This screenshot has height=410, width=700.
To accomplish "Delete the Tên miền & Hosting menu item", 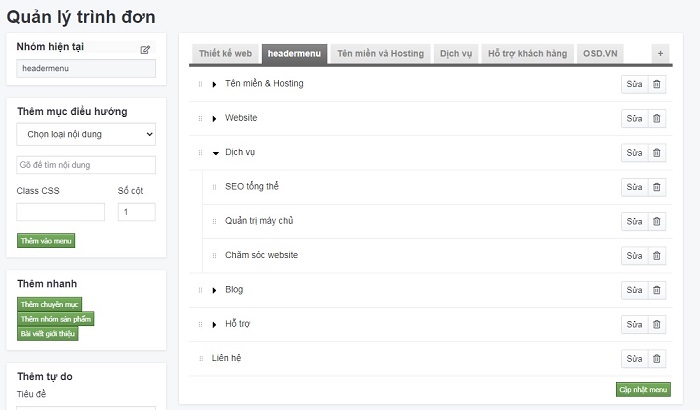I will click(657, 84).
